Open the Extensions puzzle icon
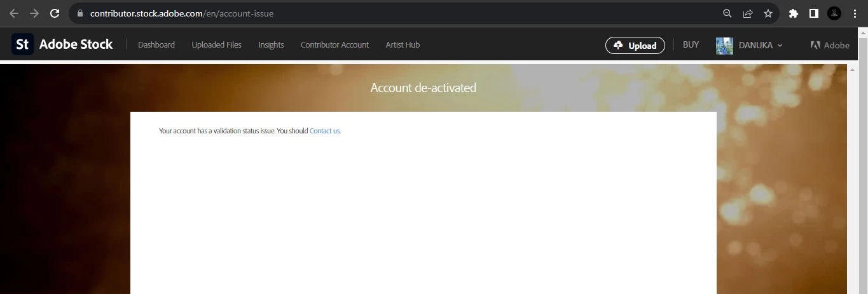868x294 pixels. tap(793, 13)
